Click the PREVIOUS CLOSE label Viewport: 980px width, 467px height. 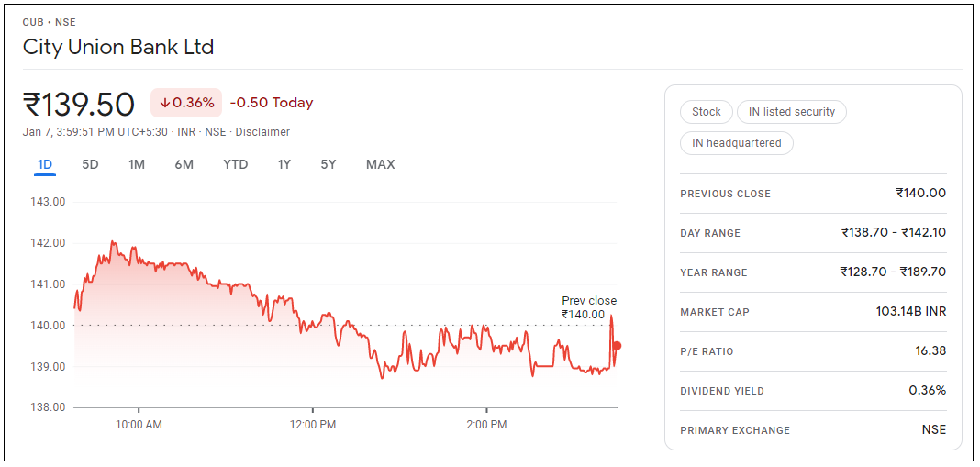tap(725, 194)
